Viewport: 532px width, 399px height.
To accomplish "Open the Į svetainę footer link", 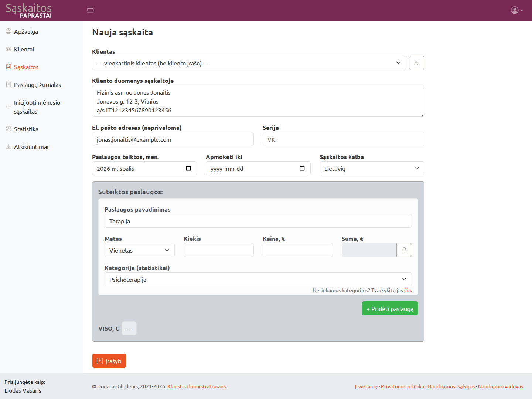I will coord(366,386).
